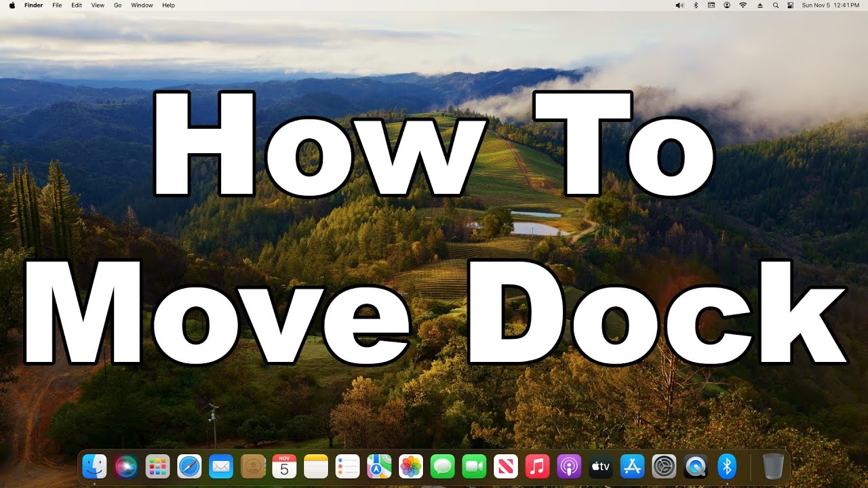Open the Help menu
Image resolution: width=868 pixels, height=488 pixels.
point(168,5)
